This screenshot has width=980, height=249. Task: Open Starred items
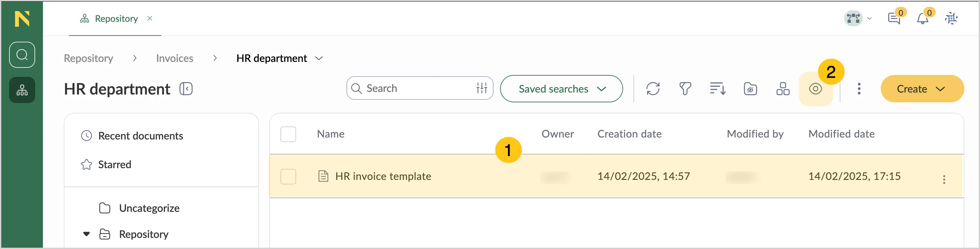click(106, 164)
